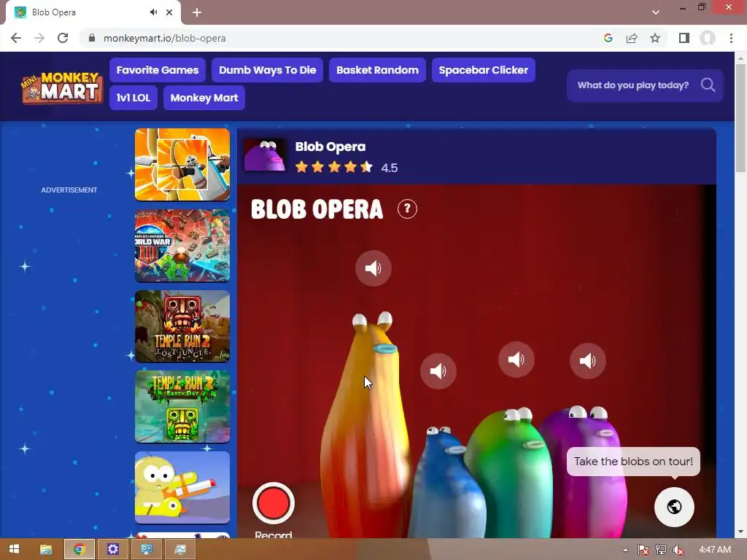Toggle the browser side panel
This screenshot has width=747, height=560.
684,38
